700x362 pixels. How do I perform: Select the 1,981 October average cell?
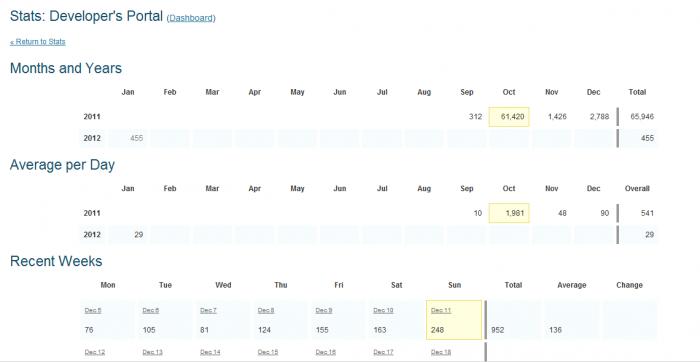pyautogui.click(x=509, y=213)
